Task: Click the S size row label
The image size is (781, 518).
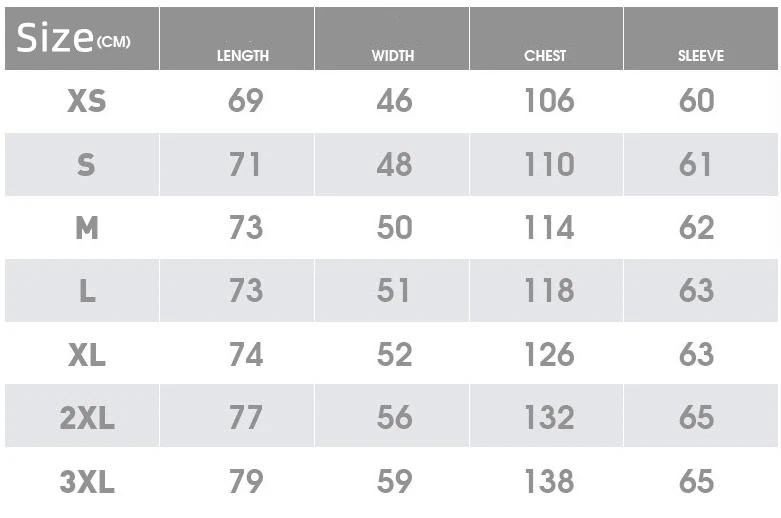Action: click(87, 165)
